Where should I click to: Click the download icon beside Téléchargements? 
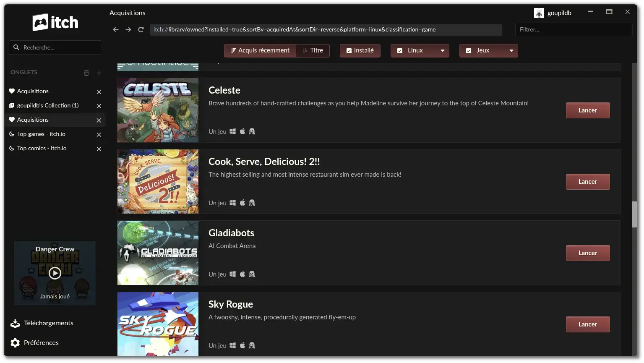(x=15, y=323)
